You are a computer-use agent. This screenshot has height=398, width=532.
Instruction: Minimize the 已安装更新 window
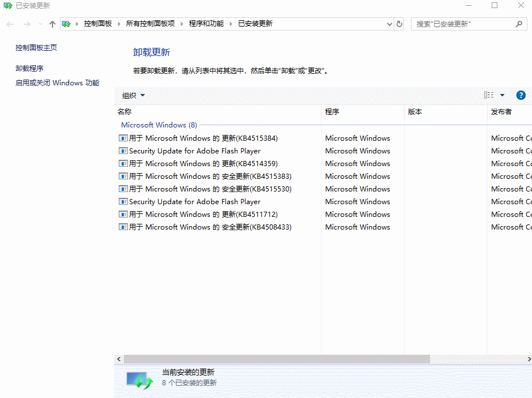[469, 5]
